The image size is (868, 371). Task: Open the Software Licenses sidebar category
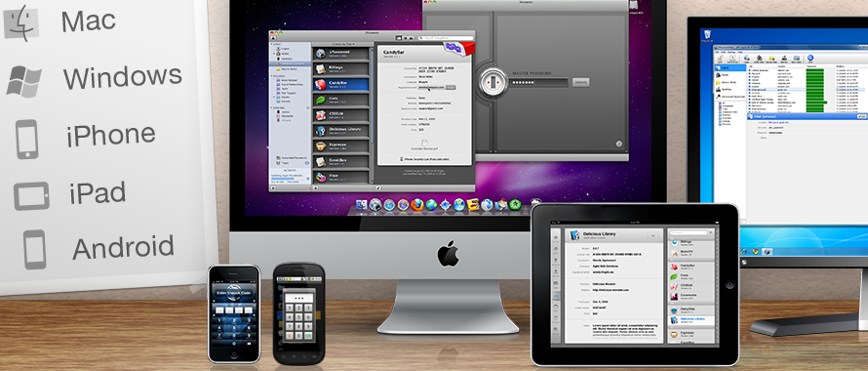point(289,63)
